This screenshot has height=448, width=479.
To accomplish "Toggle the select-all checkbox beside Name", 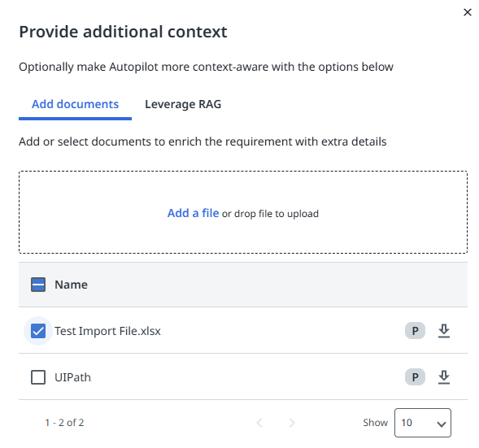I will 38,285.
